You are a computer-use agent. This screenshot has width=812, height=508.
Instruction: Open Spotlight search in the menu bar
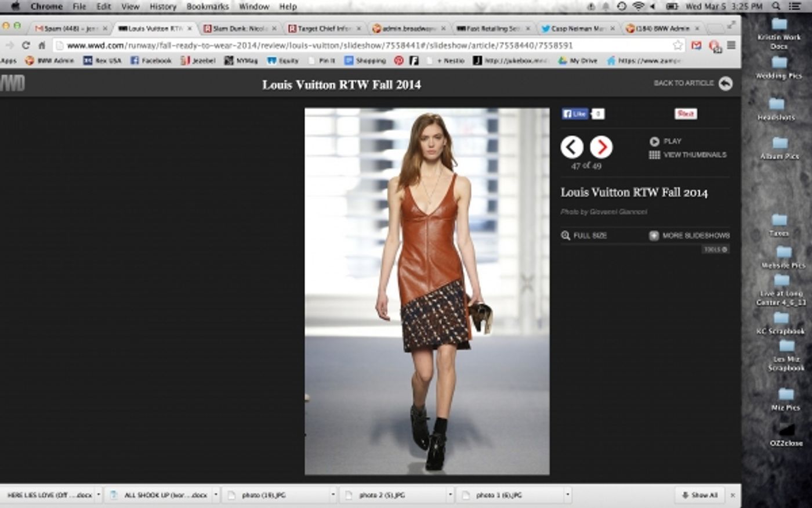tap(776, 6)
